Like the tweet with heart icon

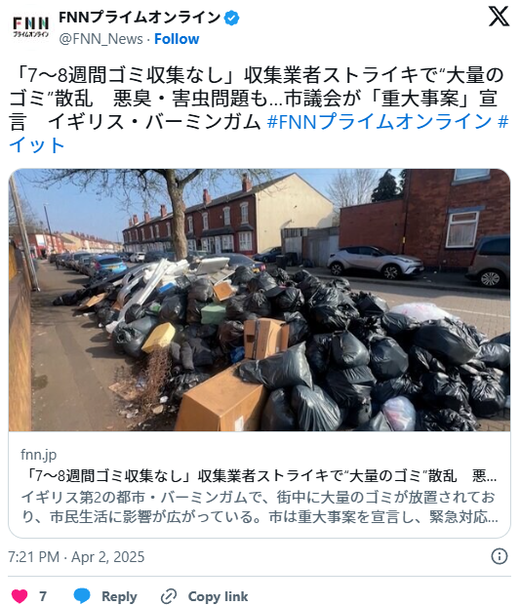tap(19, 596)
